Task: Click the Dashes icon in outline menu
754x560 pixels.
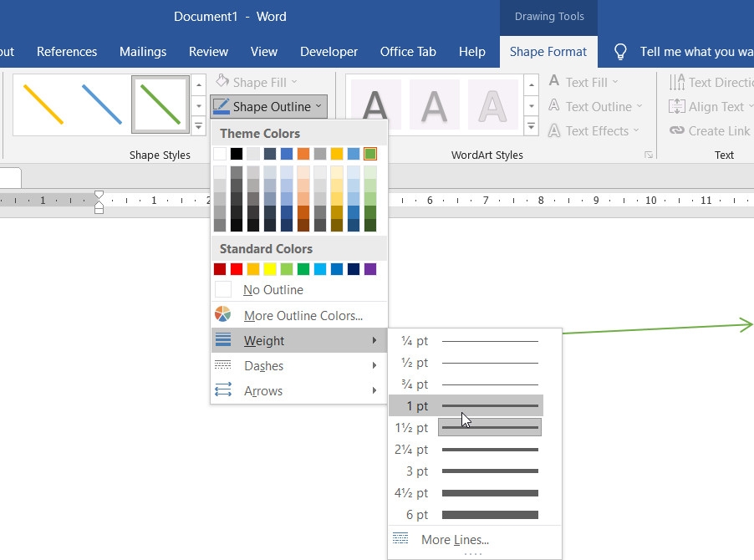Action: pos(222,365)
